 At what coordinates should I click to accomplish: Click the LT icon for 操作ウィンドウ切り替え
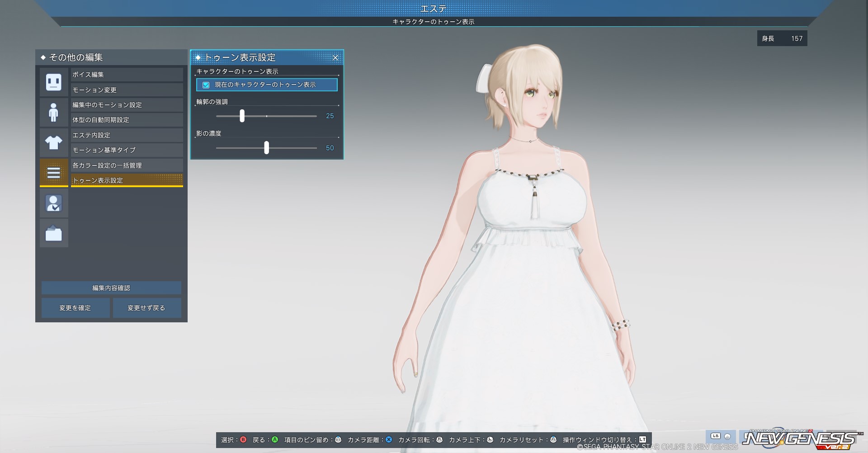tap(642, 439)
